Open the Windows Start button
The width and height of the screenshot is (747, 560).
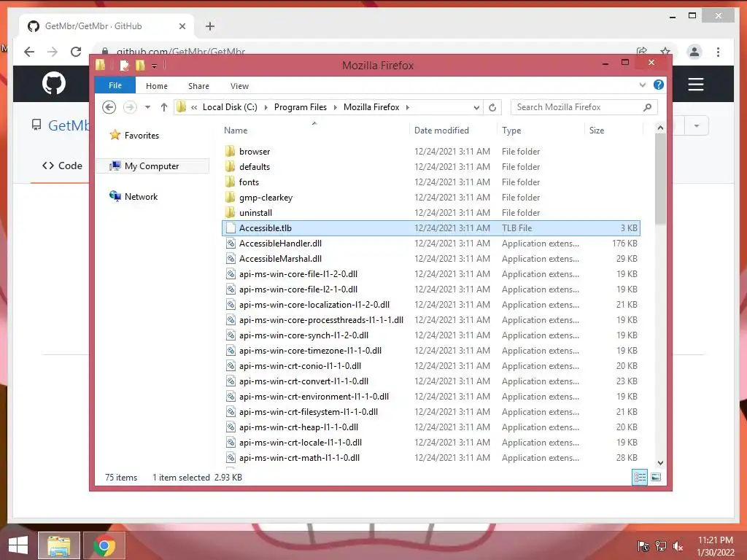coord(18,545)
